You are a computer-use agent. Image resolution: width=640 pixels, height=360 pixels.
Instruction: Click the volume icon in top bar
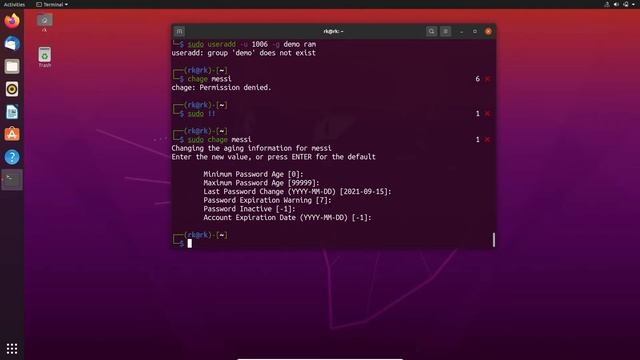(x=616, y=4)
